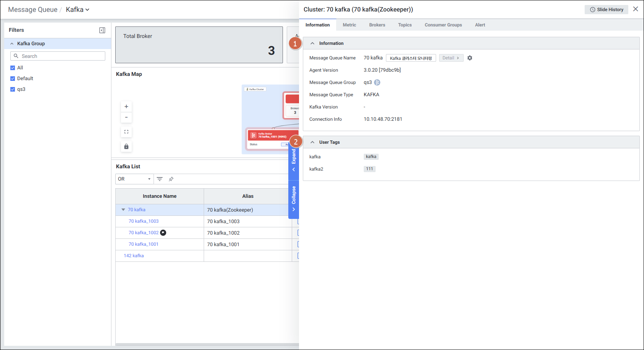The width and height of the screenshot is (644, 350).
Task: Collapse the User Tags section
Action: (x=312, y=142)
